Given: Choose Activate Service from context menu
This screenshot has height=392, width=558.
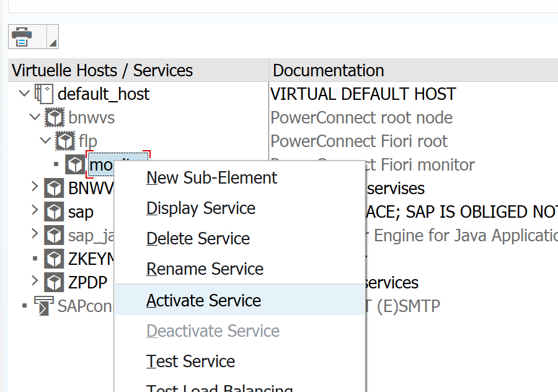Looking at the screenshot, I should pyautogui.click(x=203, y=300).
